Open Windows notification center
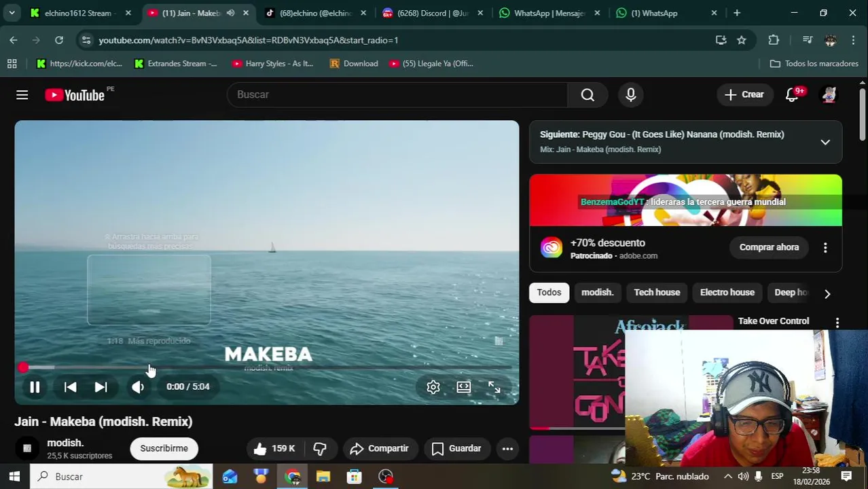Image resolution: width=868 pixels, height=489 pixels. click(x=846, y=477)
